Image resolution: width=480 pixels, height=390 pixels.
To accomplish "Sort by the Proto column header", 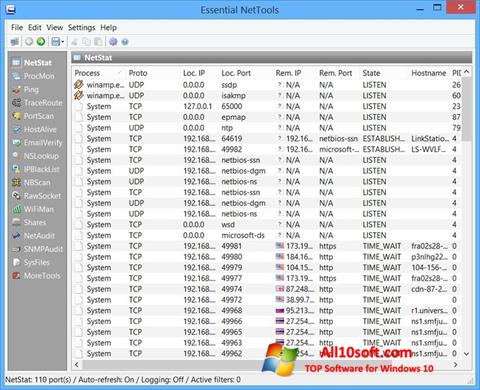I will tap(153, 73).
